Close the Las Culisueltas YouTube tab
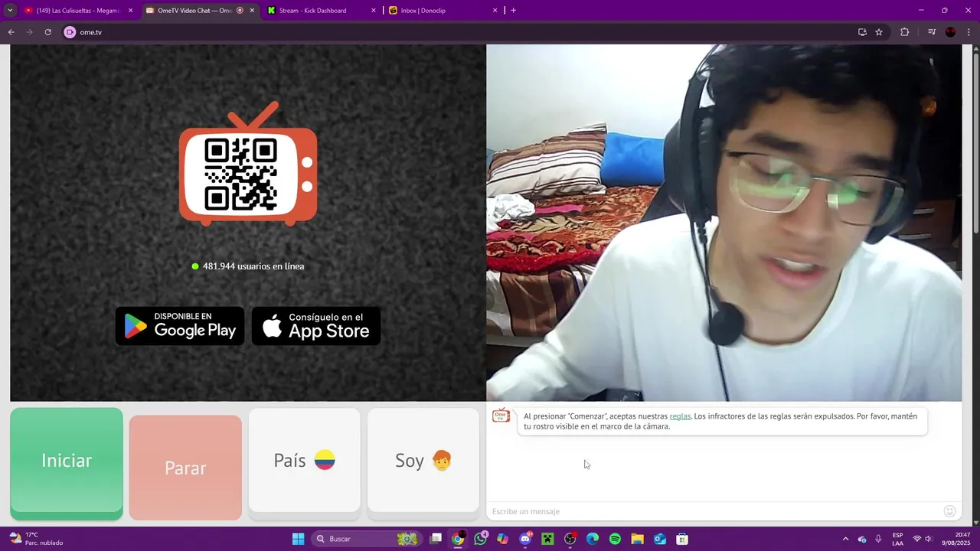980x551 pixels. pos(130,11)
